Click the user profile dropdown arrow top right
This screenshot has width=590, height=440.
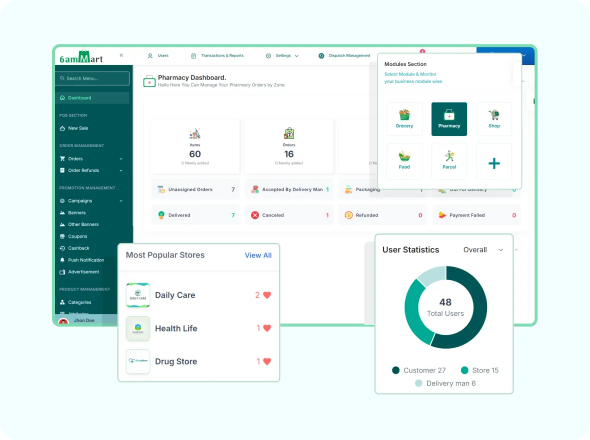524,56
